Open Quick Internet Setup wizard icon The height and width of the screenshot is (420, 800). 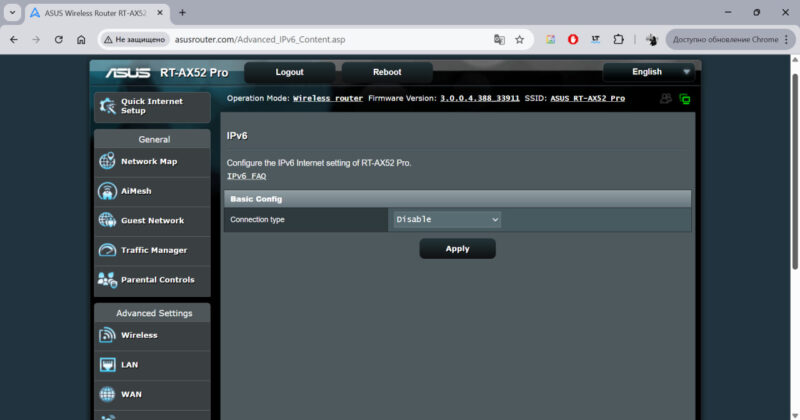point(107,106)
